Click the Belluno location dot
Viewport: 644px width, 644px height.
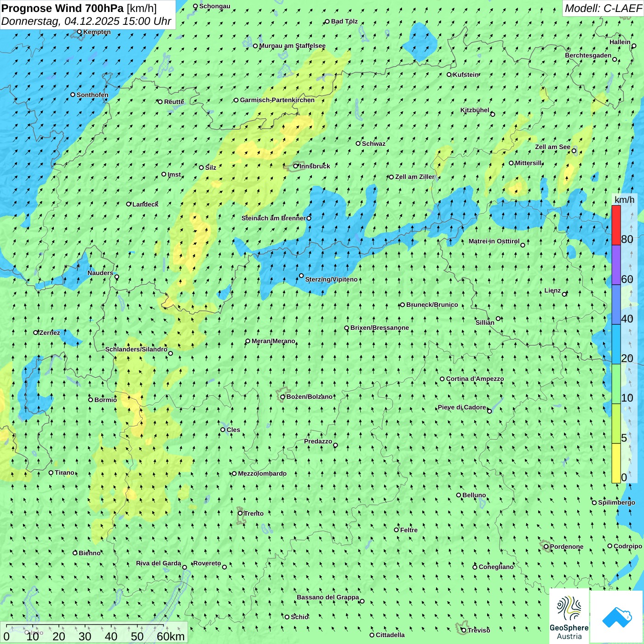pos(459,495)
